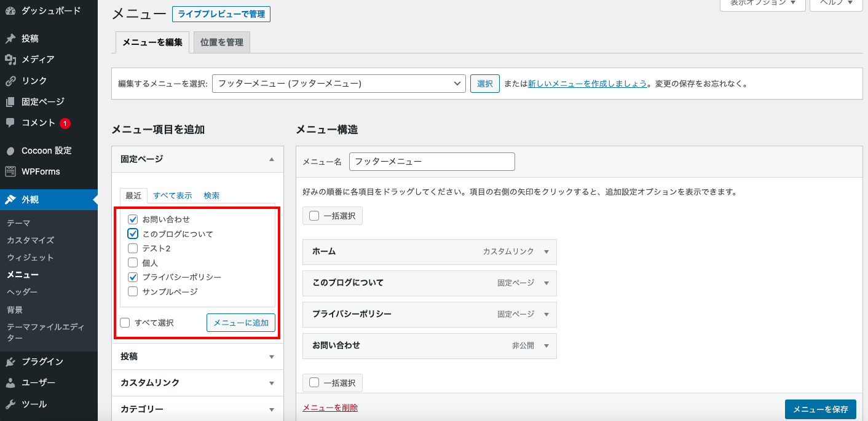The width and height of the screenshot is (868, 421).
Task: Enable the すべて選択 checkbox
Action: tap(125, 323)
